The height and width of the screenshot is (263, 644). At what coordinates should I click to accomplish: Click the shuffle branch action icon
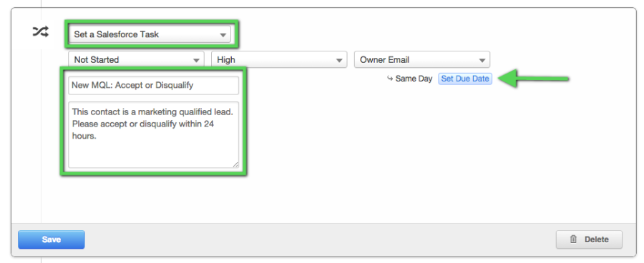(41, 31)
